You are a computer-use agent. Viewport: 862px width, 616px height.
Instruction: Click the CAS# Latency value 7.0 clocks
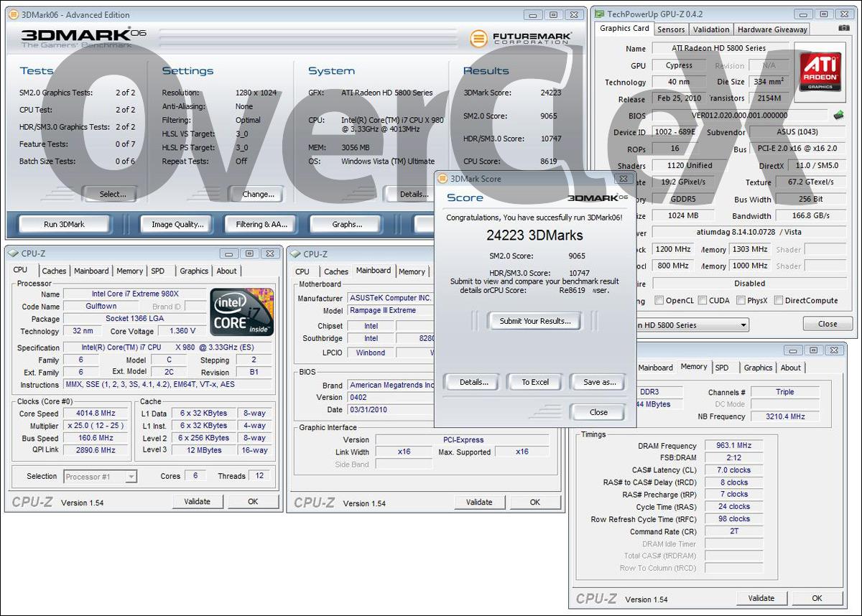(733, 470)
